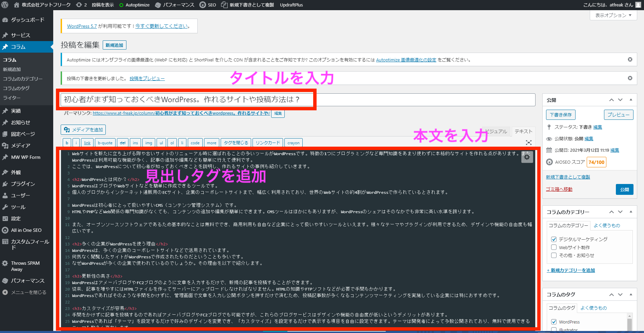The image size is (644, 333).
Task: Dismiss the Autoptimize notice
Action: pos(630,59)
